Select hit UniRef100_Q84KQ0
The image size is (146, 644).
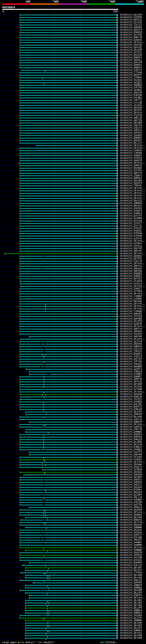tap(131, 256)
